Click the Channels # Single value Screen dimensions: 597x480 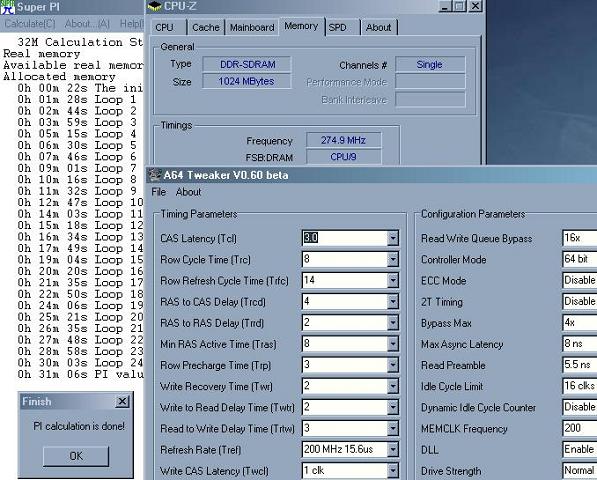pos(430,64)
